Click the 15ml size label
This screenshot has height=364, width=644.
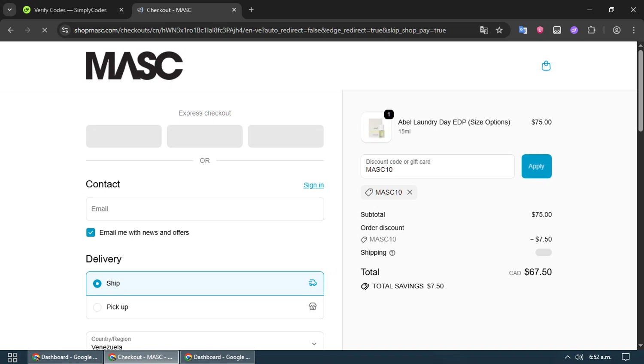pos(404,132)
